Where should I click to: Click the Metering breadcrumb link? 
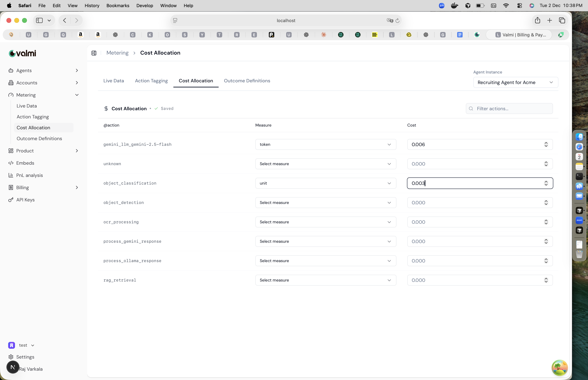[118, 53]
